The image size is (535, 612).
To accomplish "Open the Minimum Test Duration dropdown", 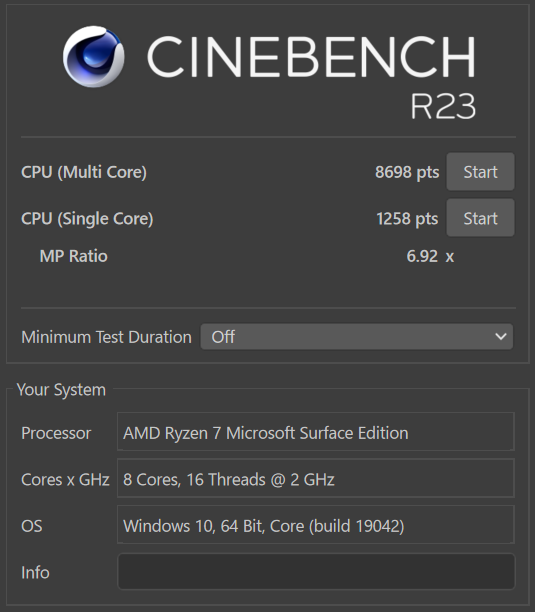I will click(x=357, y=336).
